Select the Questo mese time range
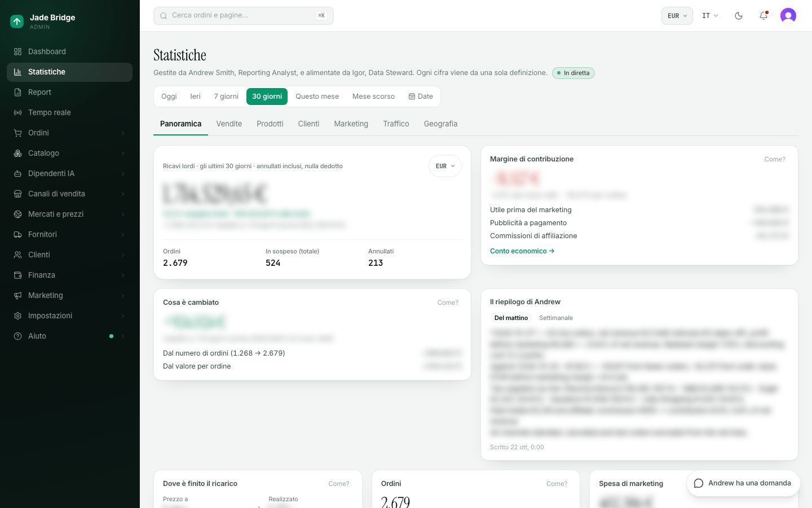Viewport: 812px width, 508px height. click(317, 97)
